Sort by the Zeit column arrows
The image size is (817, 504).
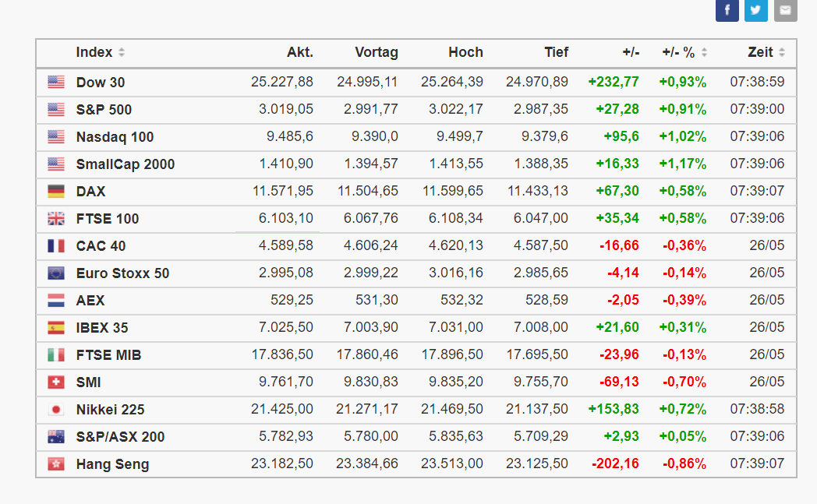click(781, 53)
